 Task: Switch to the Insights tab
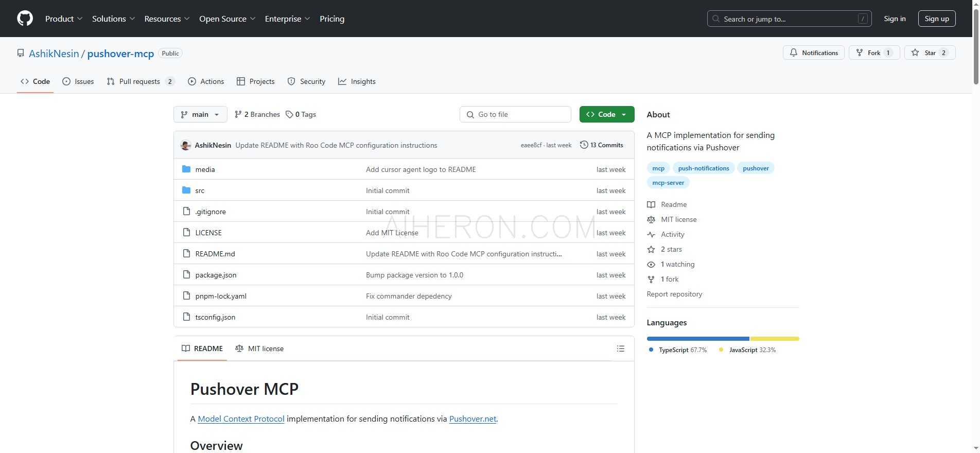[357, 81]
